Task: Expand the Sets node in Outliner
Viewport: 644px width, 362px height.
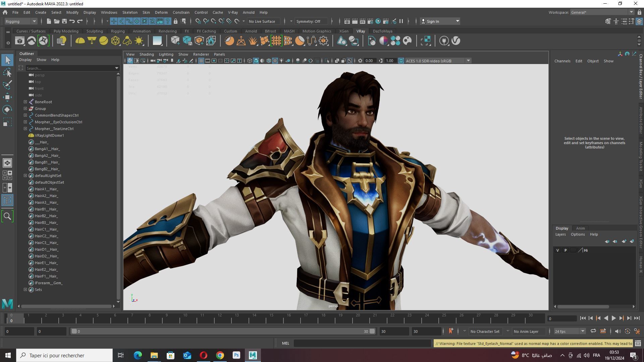Action: 25,290
